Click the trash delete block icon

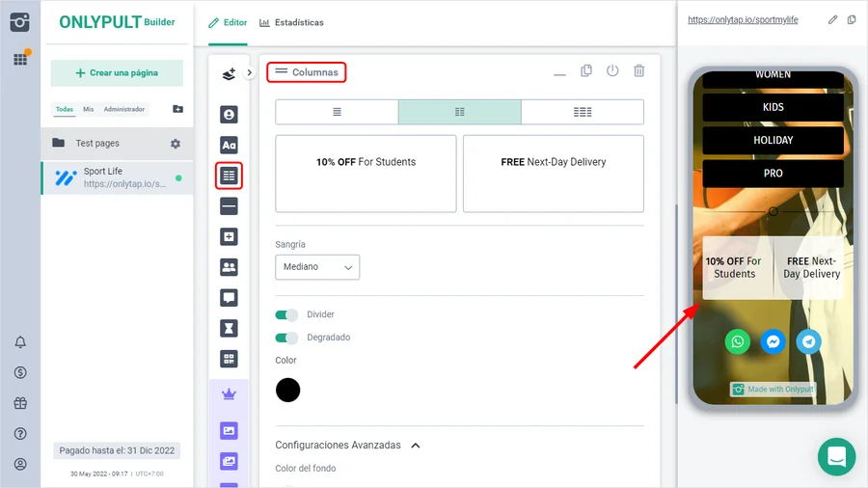coord(638,71)
